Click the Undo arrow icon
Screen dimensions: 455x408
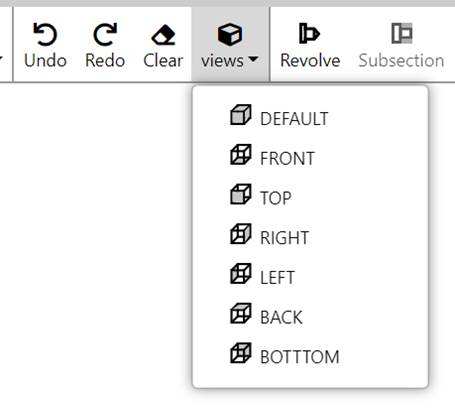point(45,34)
